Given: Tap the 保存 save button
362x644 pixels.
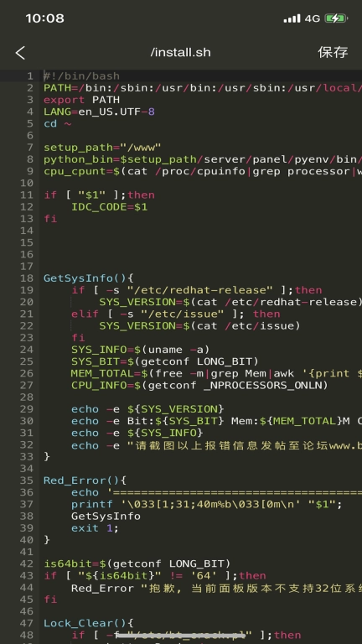Looking at the screenshot, I should point(333,52).
